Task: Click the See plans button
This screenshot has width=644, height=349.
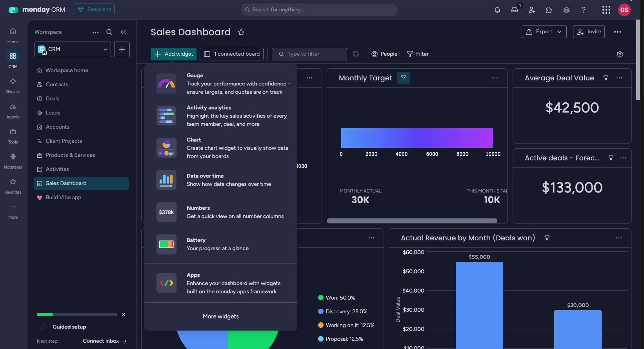Action: [x=94, y=9]
